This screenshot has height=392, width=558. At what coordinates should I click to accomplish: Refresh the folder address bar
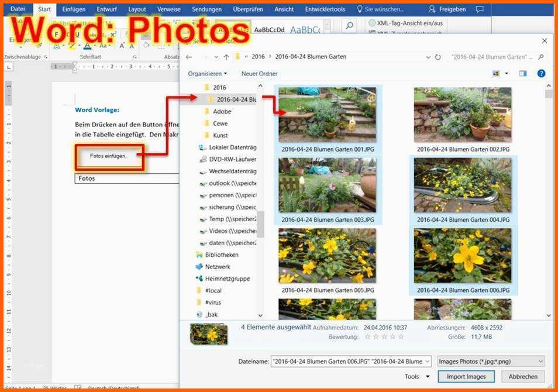438,57
